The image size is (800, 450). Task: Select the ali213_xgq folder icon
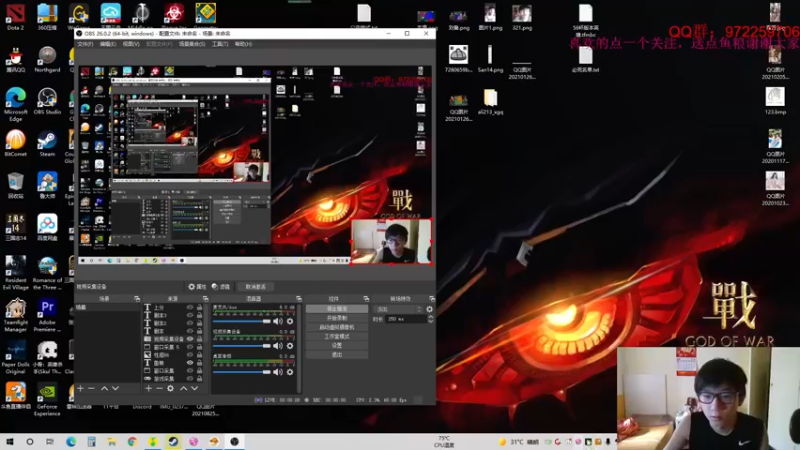[490, 101]
